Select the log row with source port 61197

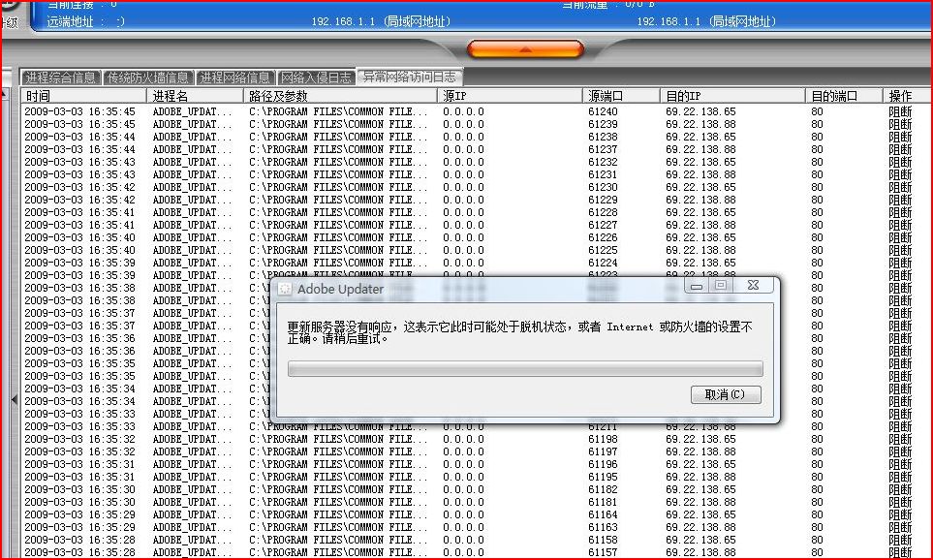click(x=476, y=451)
